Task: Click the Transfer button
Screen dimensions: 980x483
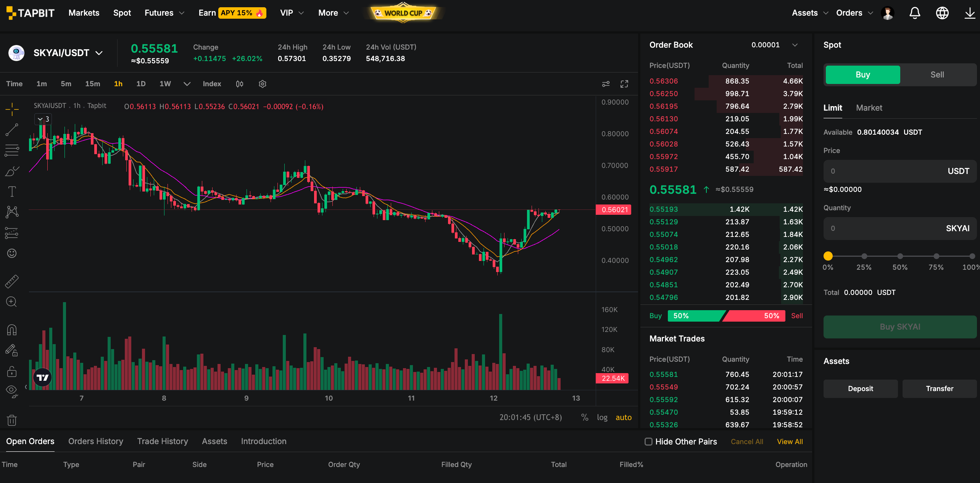Action: pyautogui.click(x=940, y=389)
